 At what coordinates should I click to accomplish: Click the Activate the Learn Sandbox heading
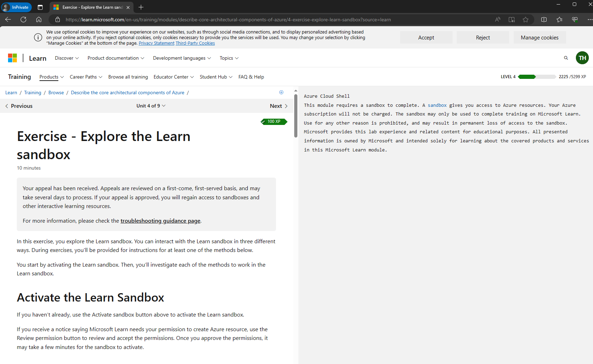click(91, 298)
